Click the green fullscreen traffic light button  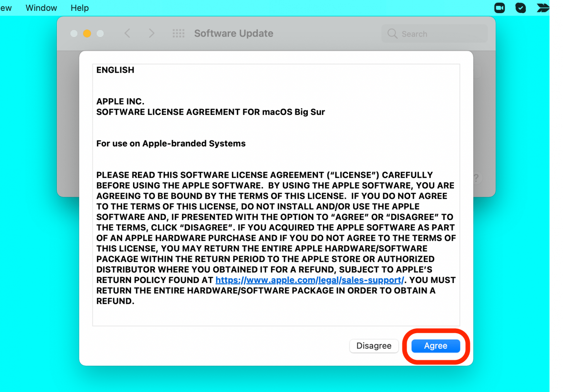100,33
